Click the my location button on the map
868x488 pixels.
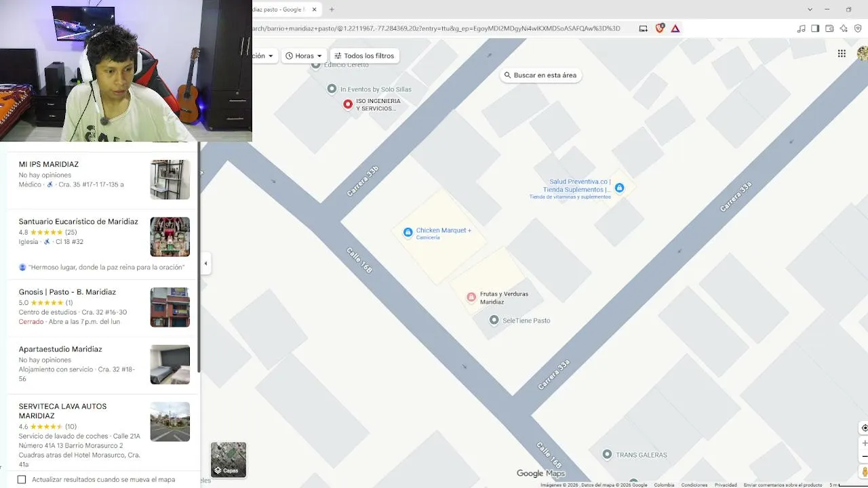pos(864,428)
